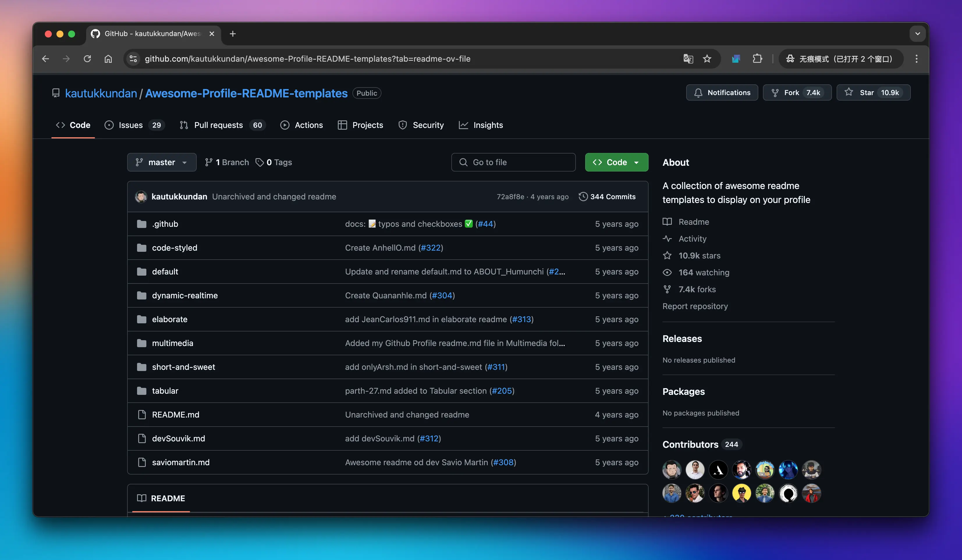
Task: Switch to the Issues tab
Action: click(x=130, y=125)
